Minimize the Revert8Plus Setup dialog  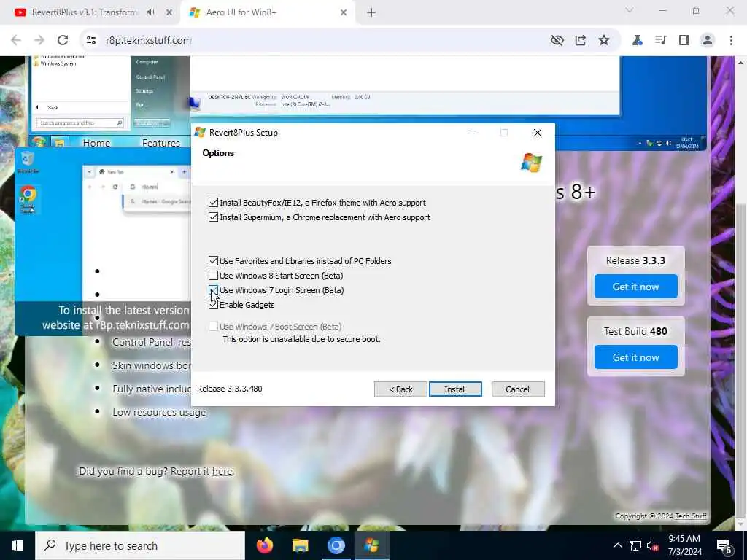[x=471, y=133]
